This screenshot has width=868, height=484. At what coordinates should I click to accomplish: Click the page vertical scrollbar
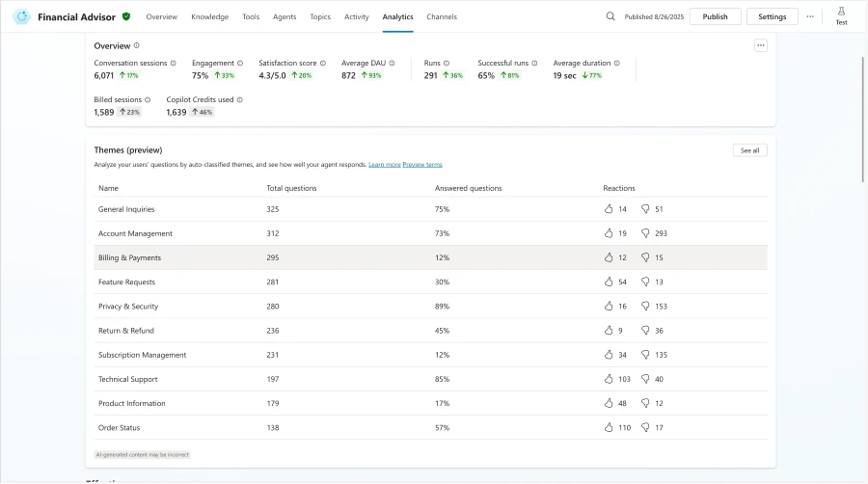(x=862, y=145)
